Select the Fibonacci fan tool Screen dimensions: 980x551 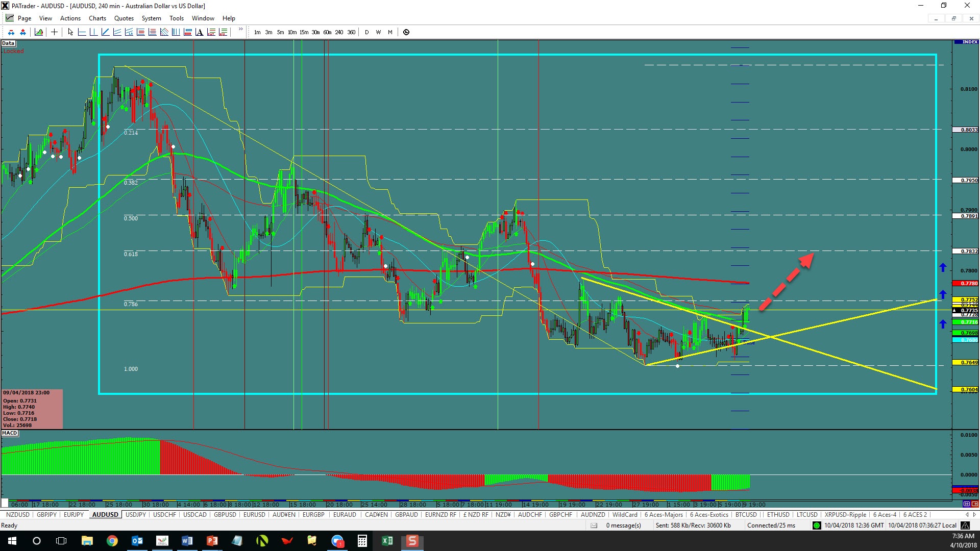coord(164,32)
